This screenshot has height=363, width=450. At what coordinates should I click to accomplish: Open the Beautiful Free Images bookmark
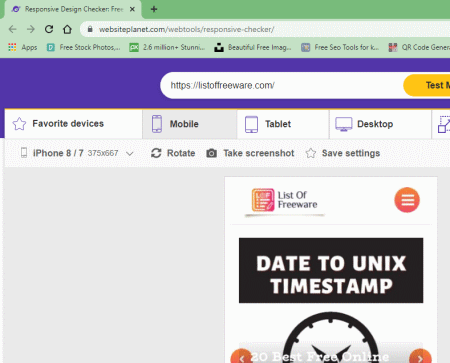[253, 47]
